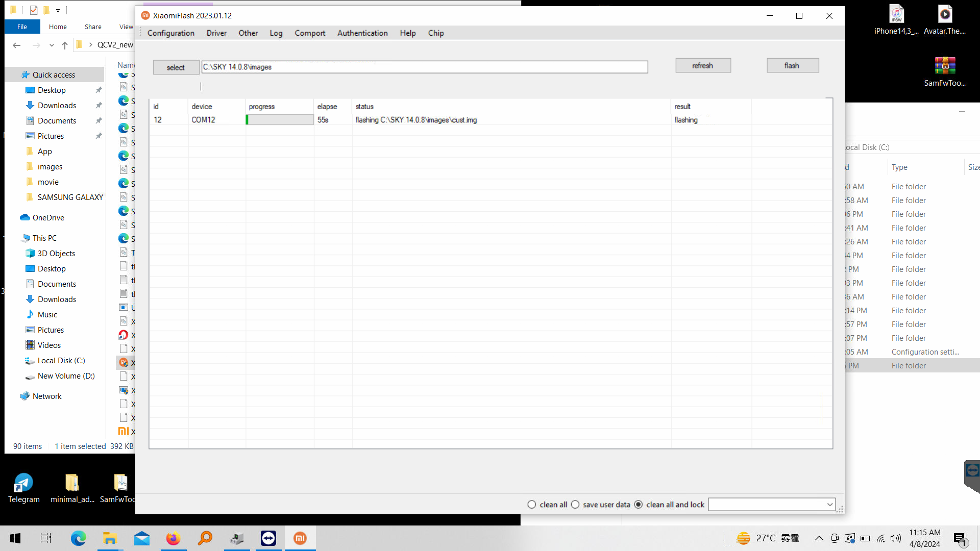Open the Authentication menu
This screenshot has height=551, width=980.
(x=362, y=33)
